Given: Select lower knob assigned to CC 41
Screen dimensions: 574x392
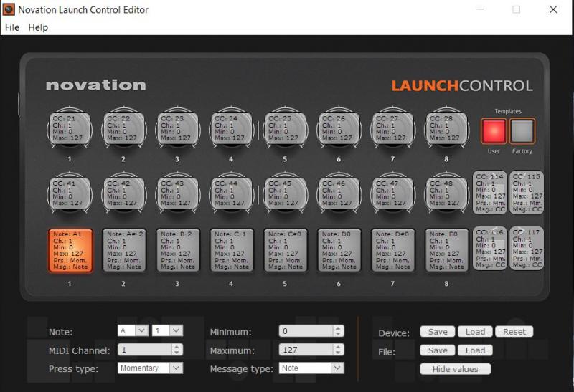Looking at the screenshot, I should point(70,193).
